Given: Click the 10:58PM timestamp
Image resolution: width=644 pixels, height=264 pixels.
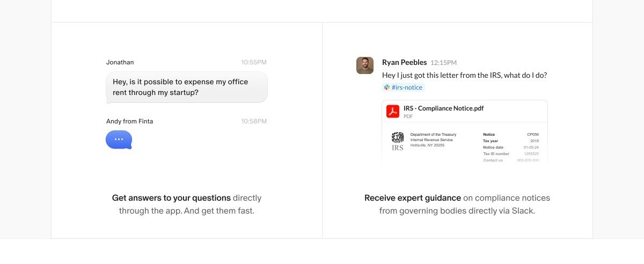Looking at the screenshot, I should 253,121.
